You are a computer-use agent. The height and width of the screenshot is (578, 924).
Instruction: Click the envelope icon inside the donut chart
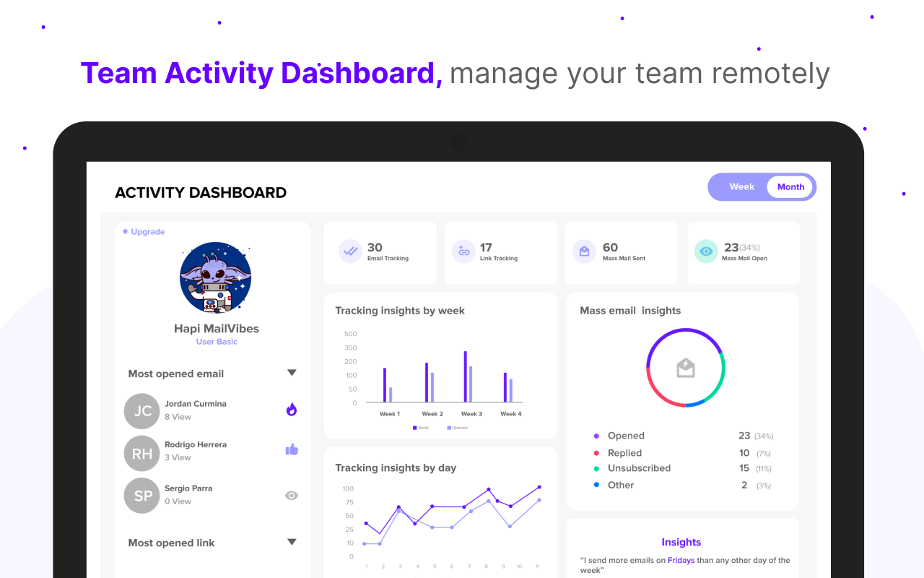click(686, 368)
